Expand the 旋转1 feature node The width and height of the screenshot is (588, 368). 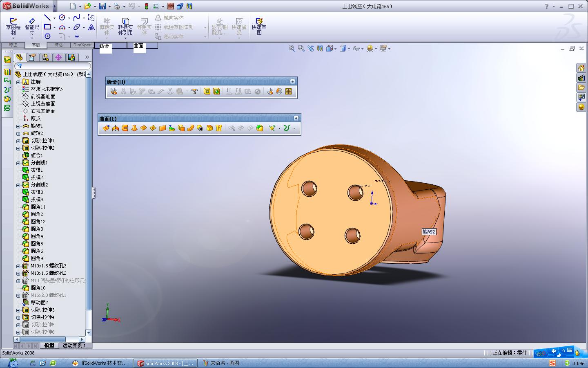tap(18, 126)
